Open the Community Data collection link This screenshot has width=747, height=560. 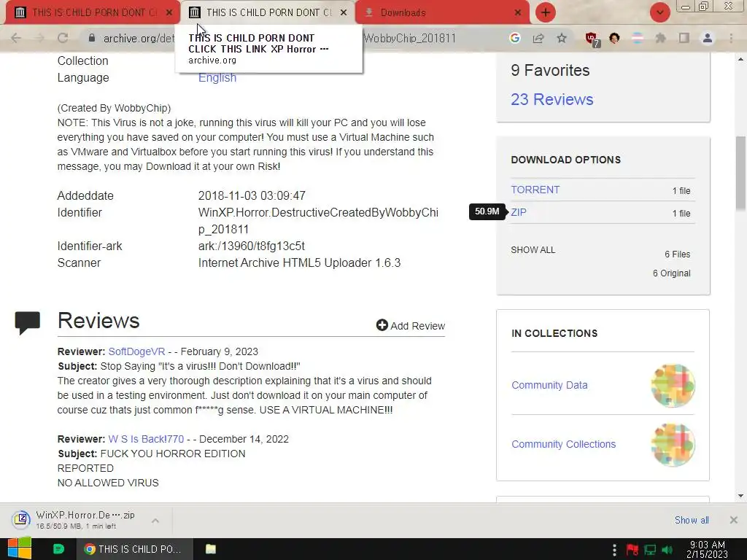(x=549, y=385)
